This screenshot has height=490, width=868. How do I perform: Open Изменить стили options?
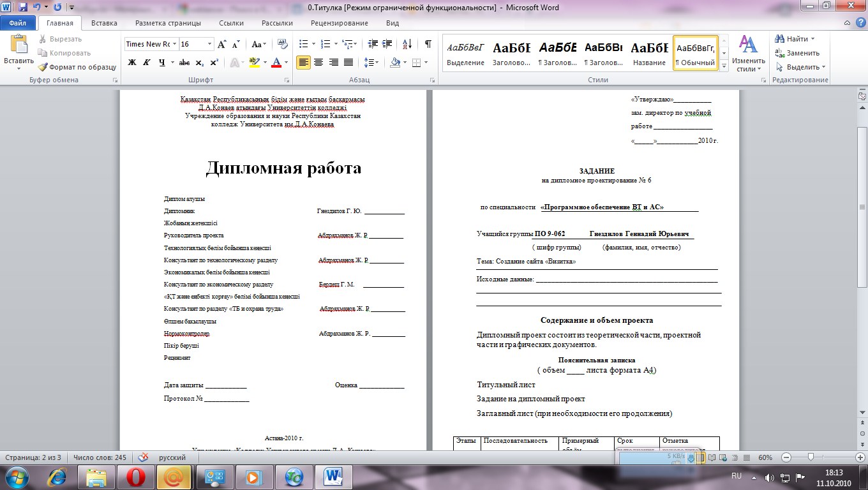(748, 54)
